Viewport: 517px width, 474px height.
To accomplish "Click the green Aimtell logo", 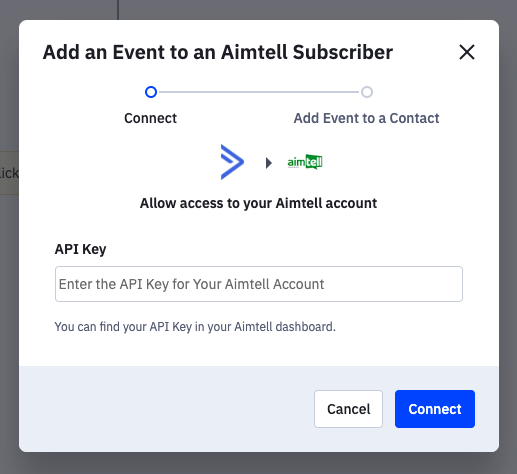I will (x=305, y=162).
